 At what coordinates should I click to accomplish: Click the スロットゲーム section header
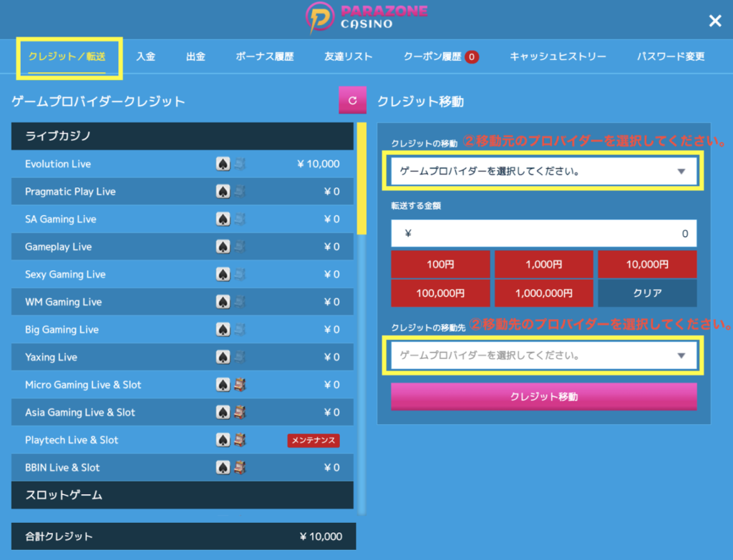(x=183, y=495)
